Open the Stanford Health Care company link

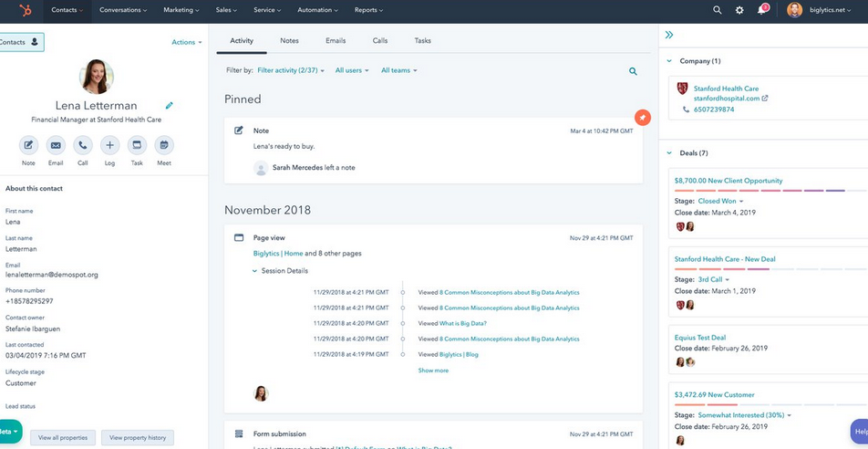click(727, 89)
